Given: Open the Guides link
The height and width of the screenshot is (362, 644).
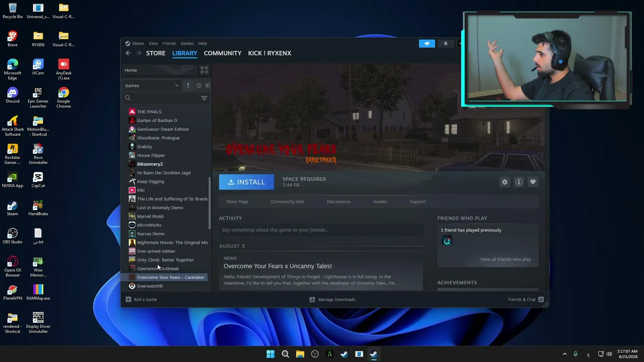Looking at the screenshot, I should 380,202.
